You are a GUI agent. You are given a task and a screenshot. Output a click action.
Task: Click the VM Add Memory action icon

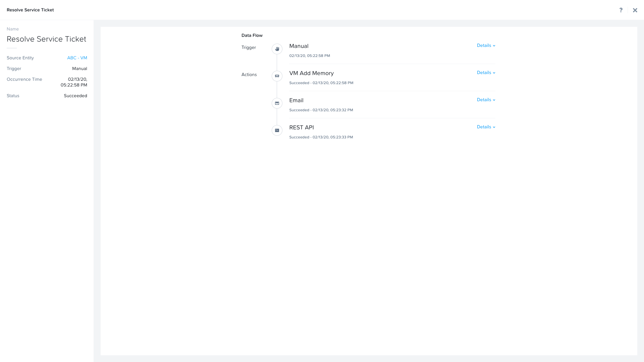coord(277,76)
